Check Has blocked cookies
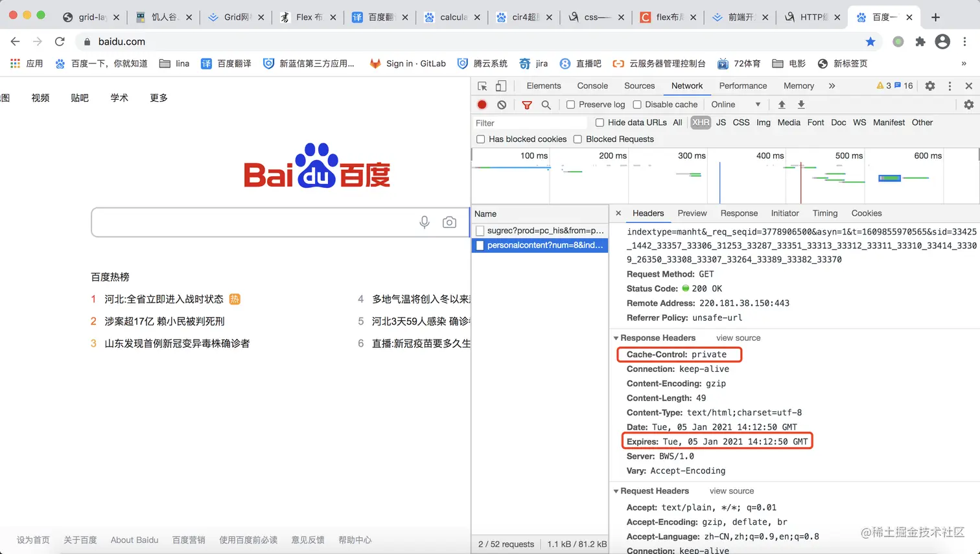Screen dimensions: 980x554 480,139
